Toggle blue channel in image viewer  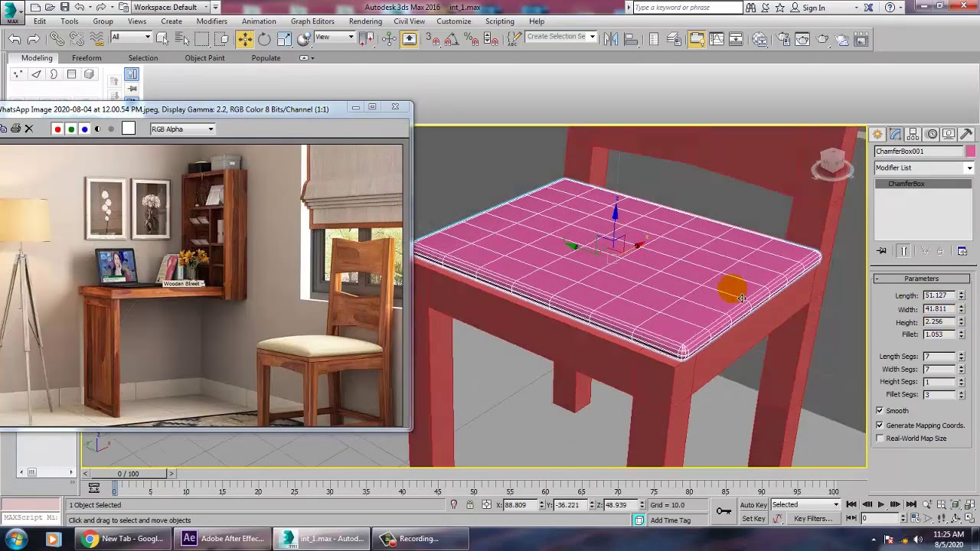(x=85, y=129)
